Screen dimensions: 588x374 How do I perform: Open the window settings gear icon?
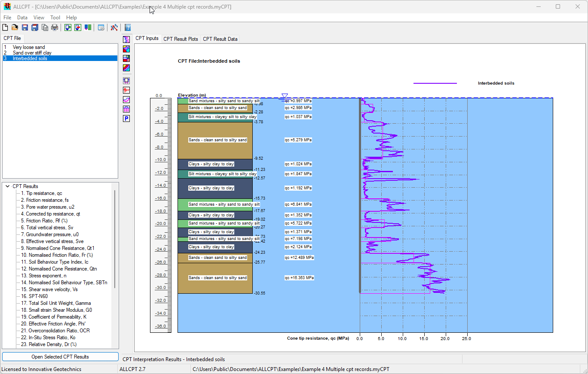[x=101, y=27]
